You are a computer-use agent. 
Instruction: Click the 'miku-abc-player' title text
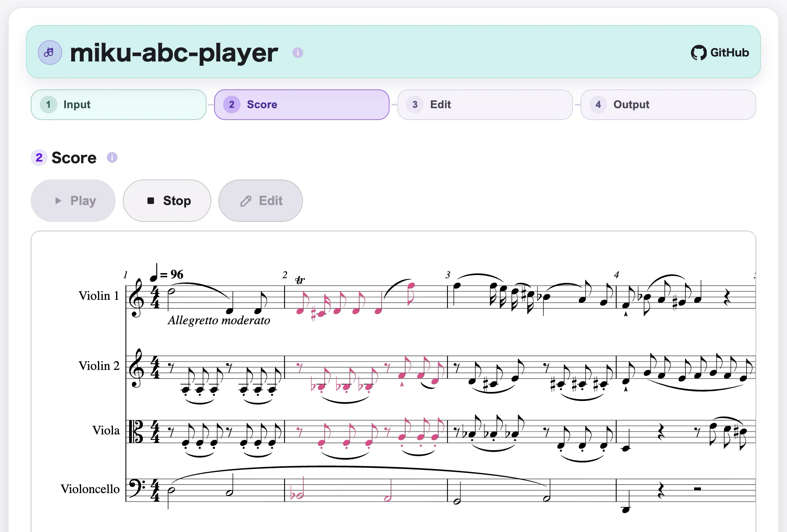[x=174, y=53]
